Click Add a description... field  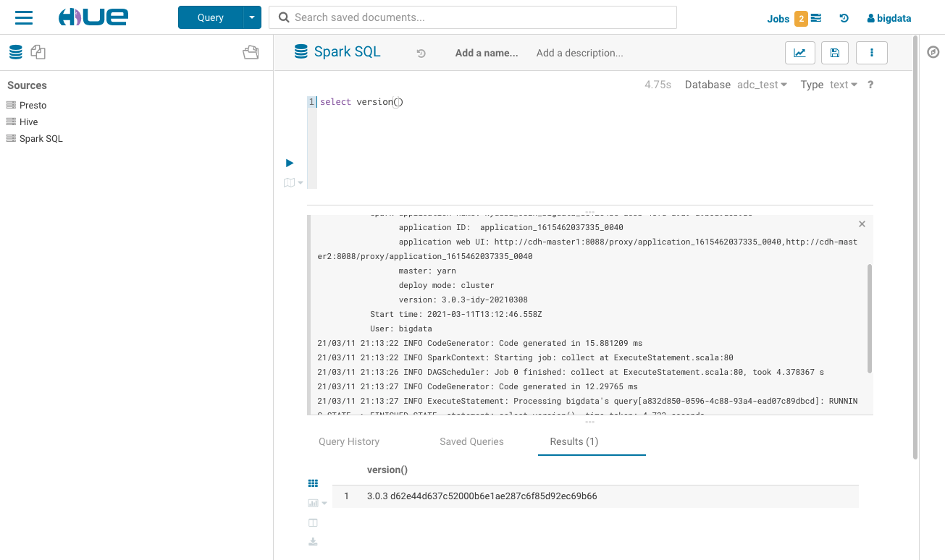pos(579,53)
